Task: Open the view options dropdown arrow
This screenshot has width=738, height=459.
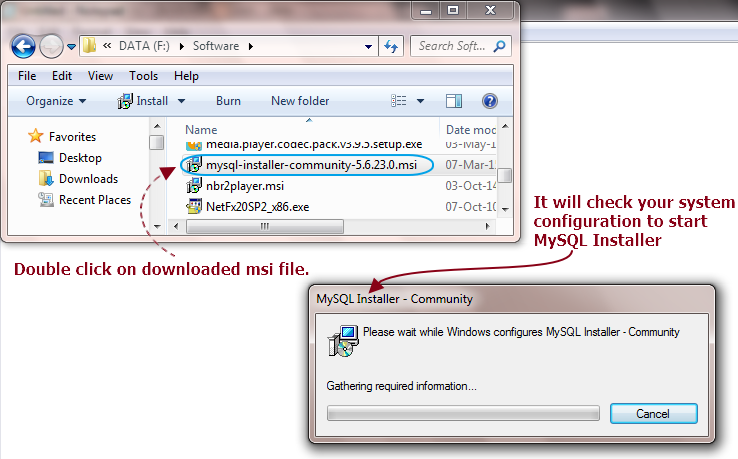Action: pyautogui.click(x=420, y=101)
